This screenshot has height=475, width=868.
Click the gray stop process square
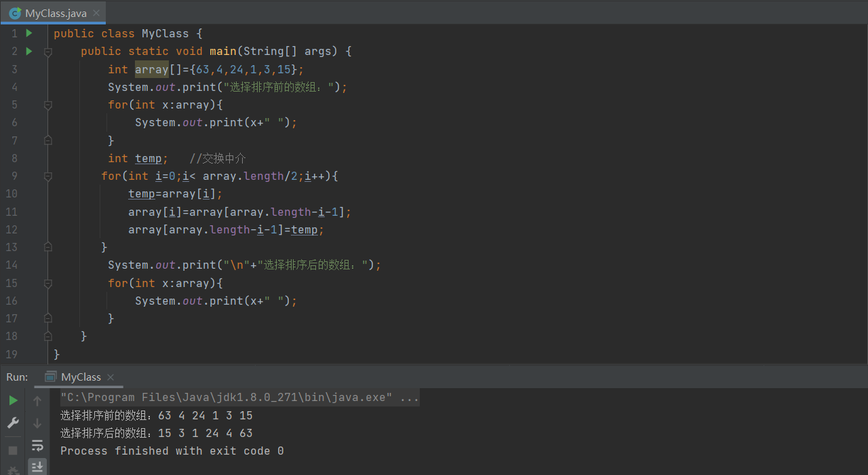click(x=13, y=451)
